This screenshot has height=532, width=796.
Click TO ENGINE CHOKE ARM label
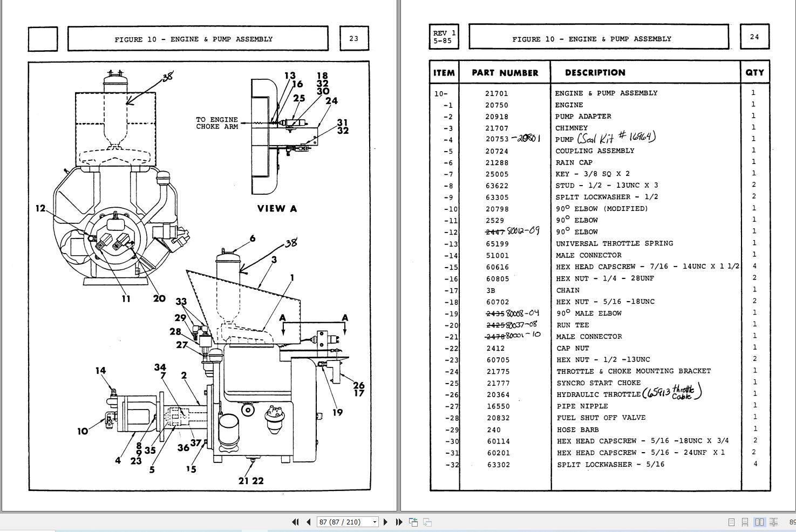click(216, 123)
